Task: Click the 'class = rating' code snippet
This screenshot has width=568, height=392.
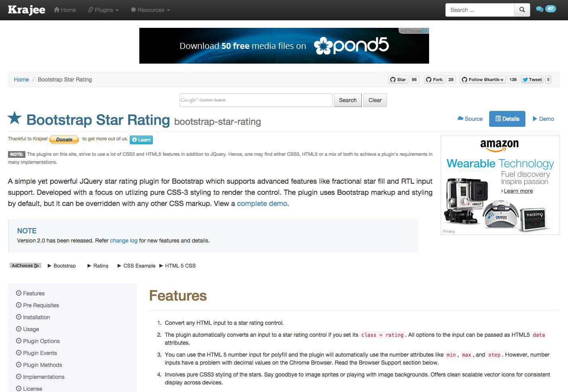Action: pos(383,335)
